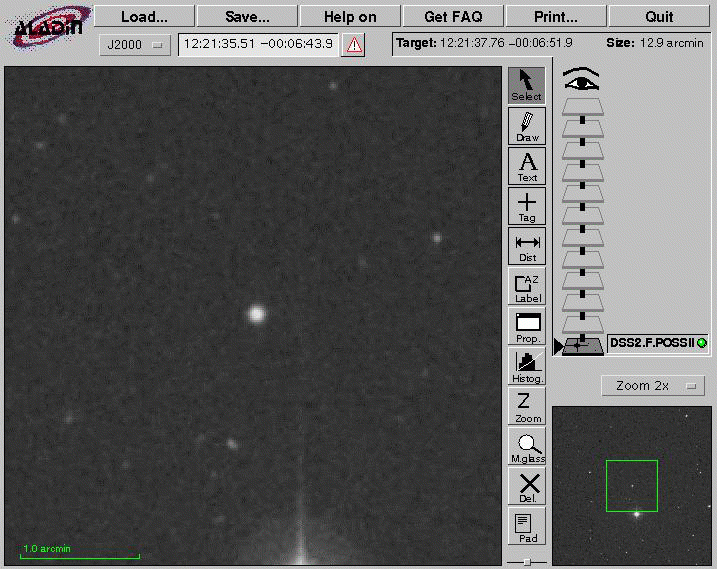The image size is (717, 569).
Task: Open the Histog. histogram tool
Action: (526, 366)
